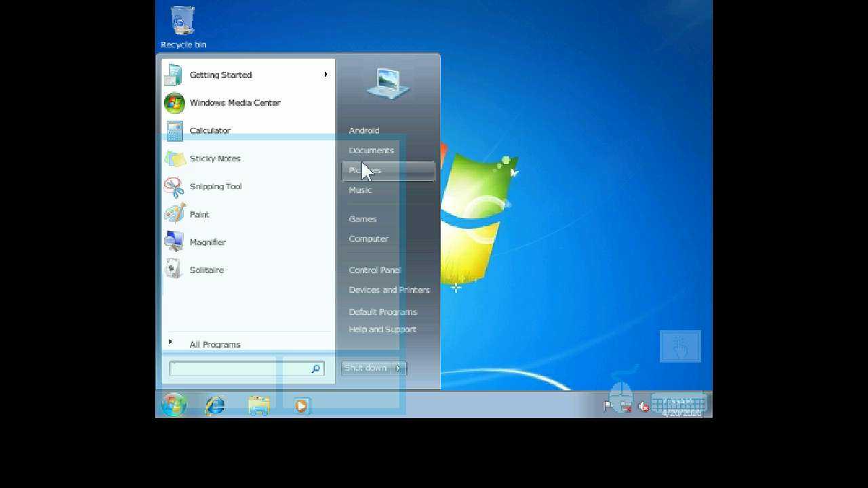
Task: Click the user account picture
Action: (x=389, y=84)
